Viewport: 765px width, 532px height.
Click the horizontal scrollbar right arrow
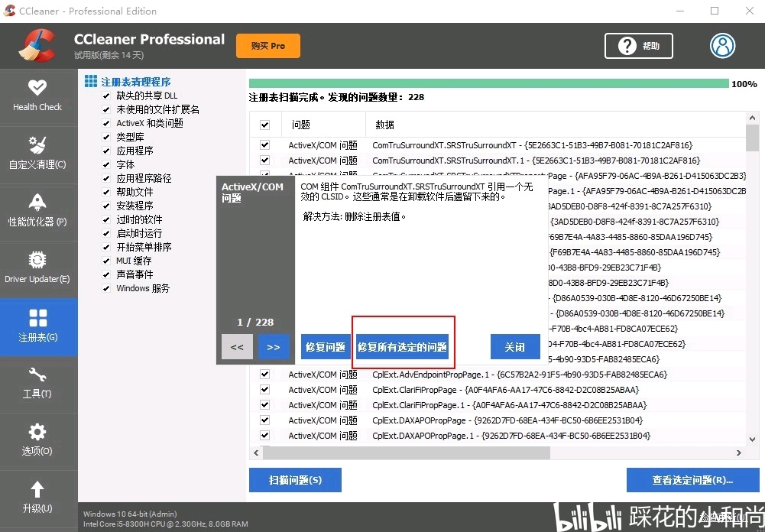[739, 453]
